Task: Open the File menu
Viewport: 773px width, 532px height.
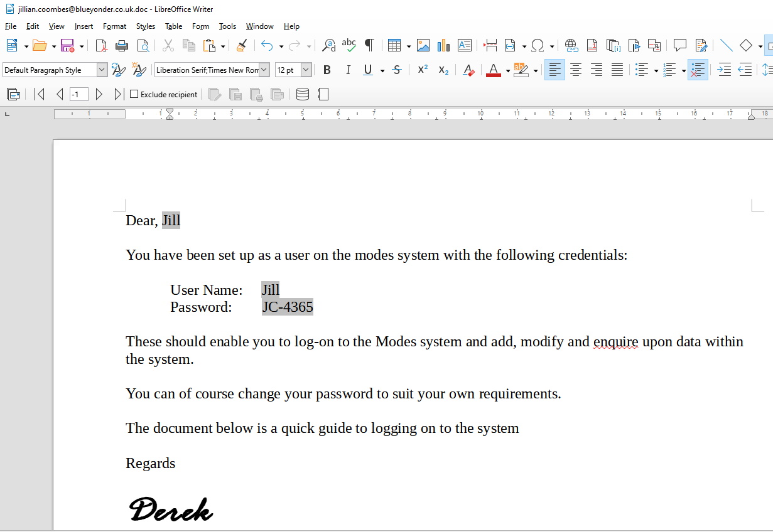Action: coord(11,26)
